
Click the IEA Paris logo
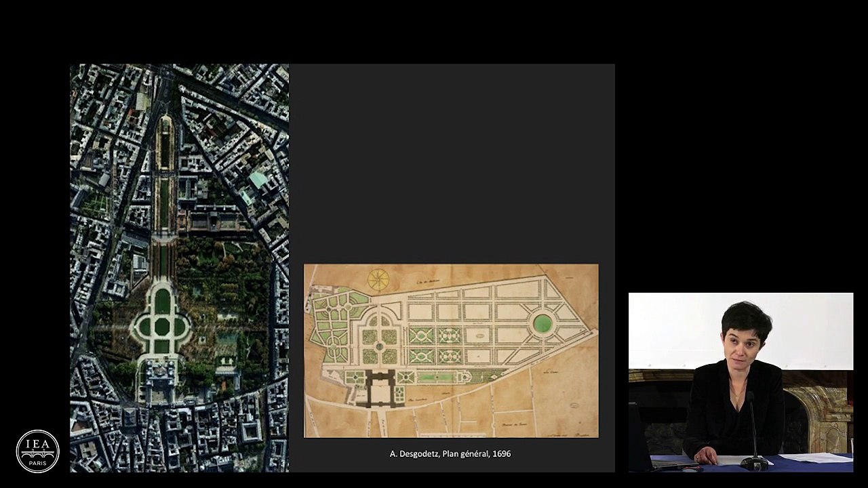37,451
